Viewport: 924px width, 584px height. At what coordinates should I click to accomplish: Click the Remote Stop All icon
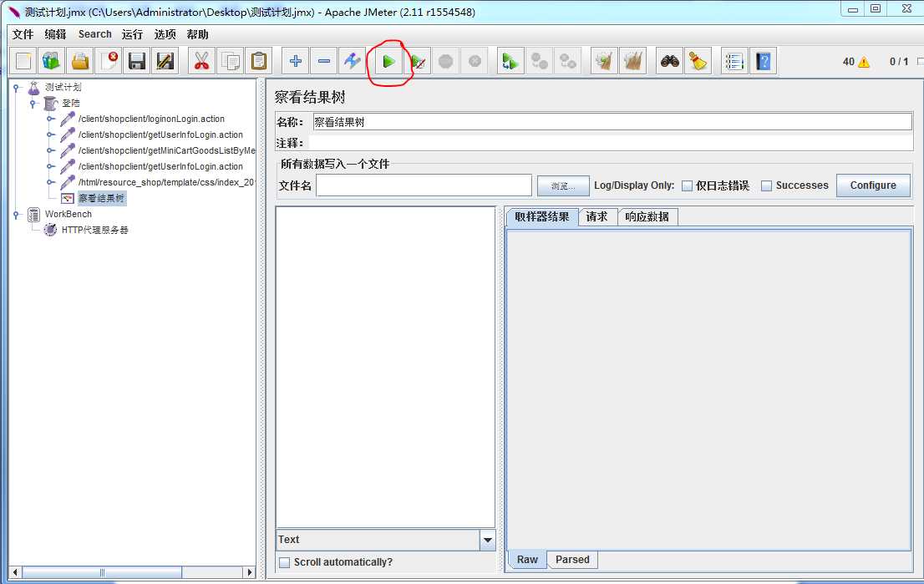pyautogui.click(x=539, y=61)
